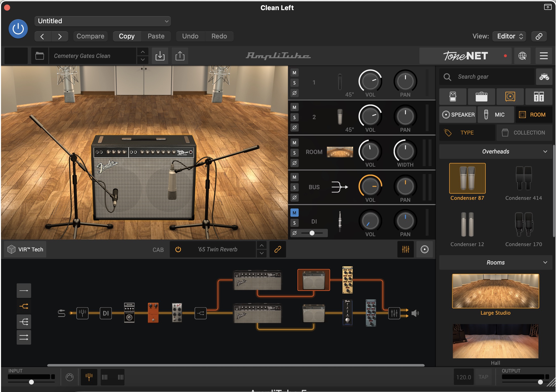Select the TYPE filter tab

467,133
